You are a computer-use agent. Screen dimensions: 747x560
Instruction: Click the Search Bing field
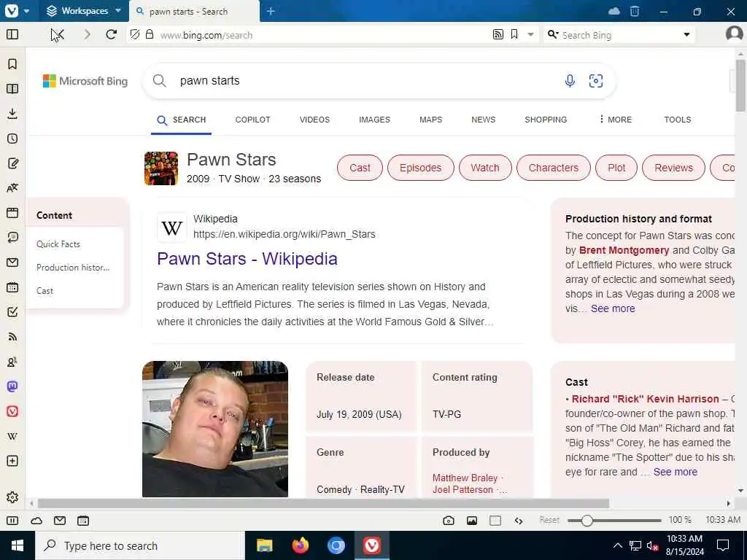[619, 35]
